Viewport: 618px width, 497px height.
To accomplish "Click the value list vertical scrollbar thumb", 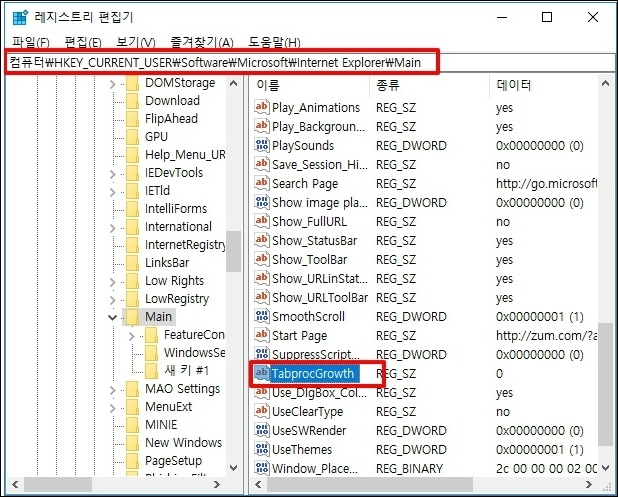I will [605, 385].
